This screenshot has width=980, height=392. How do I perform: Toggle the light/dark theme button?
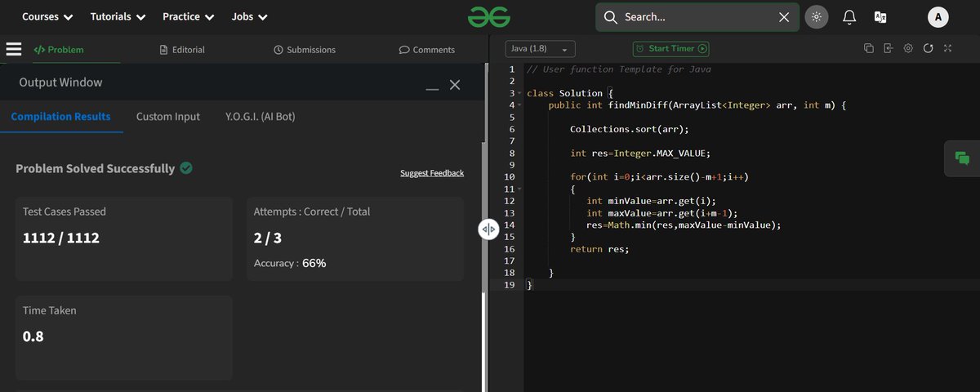816,16
